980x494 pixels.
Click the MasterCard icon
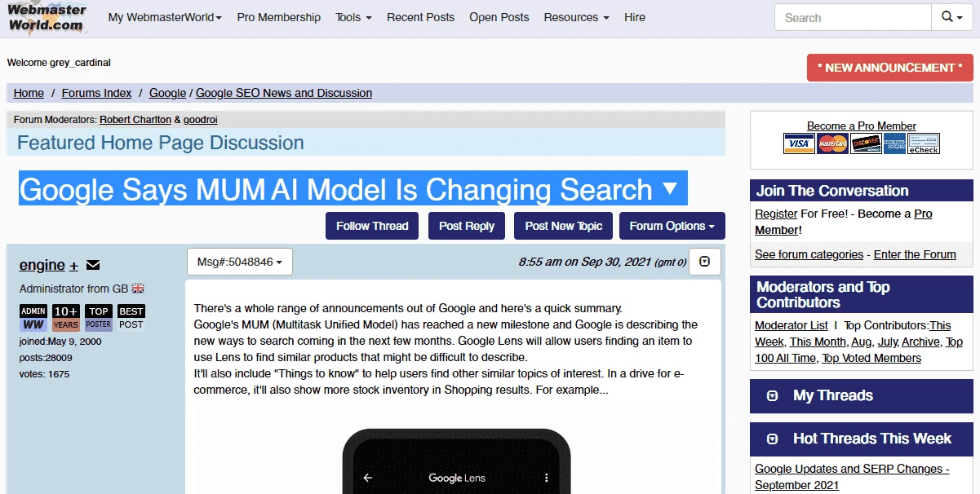pos(832,143)
